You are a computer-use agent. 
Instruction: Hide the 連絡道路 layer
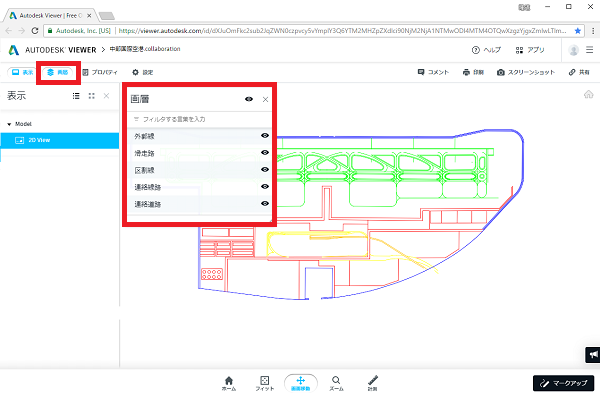click(264, 203)
